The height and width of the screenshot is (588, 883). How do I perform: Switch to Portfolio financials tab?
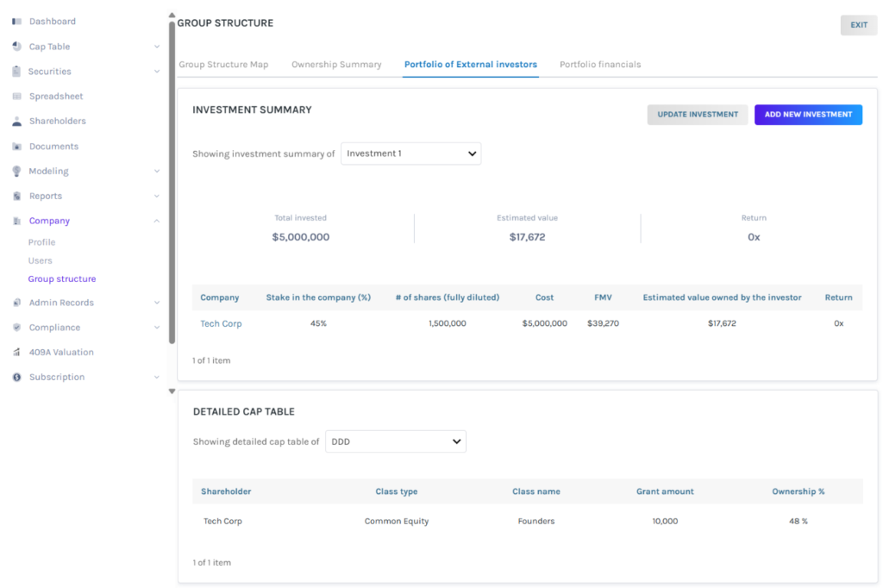point(599,65)
